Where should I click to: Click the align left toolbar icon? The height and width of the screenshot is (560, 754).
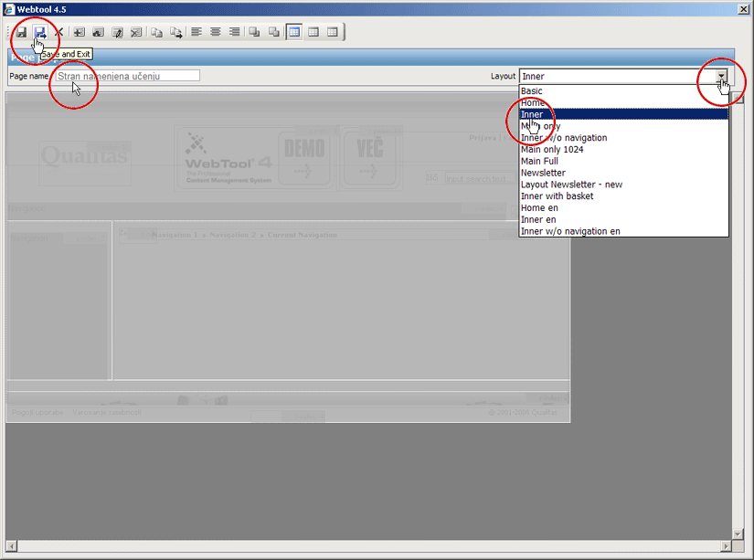coord(196,32)
